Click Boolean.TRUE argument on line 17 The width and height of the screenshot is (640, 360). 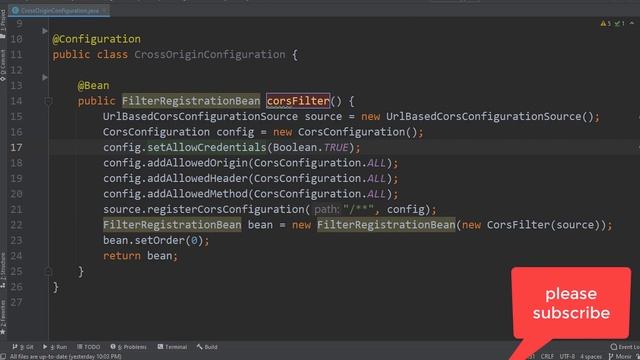click(311, 147)
